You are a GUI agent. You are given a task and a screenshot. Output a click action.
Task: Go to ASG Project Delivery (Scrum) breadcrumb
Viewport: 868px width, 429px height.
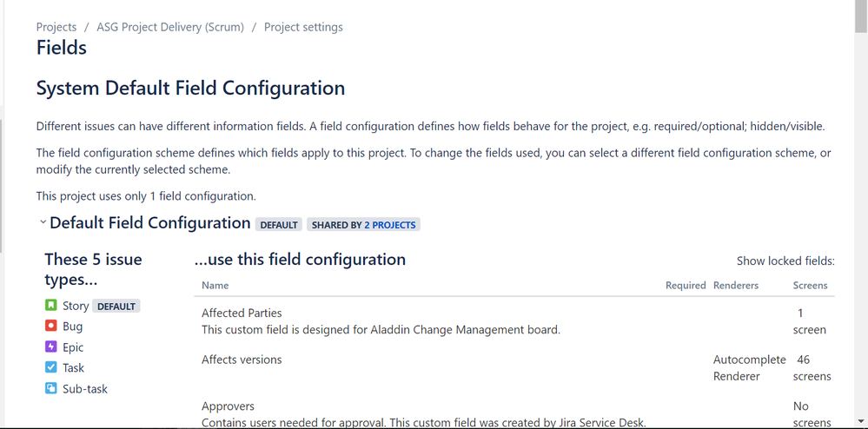[170, 27]
